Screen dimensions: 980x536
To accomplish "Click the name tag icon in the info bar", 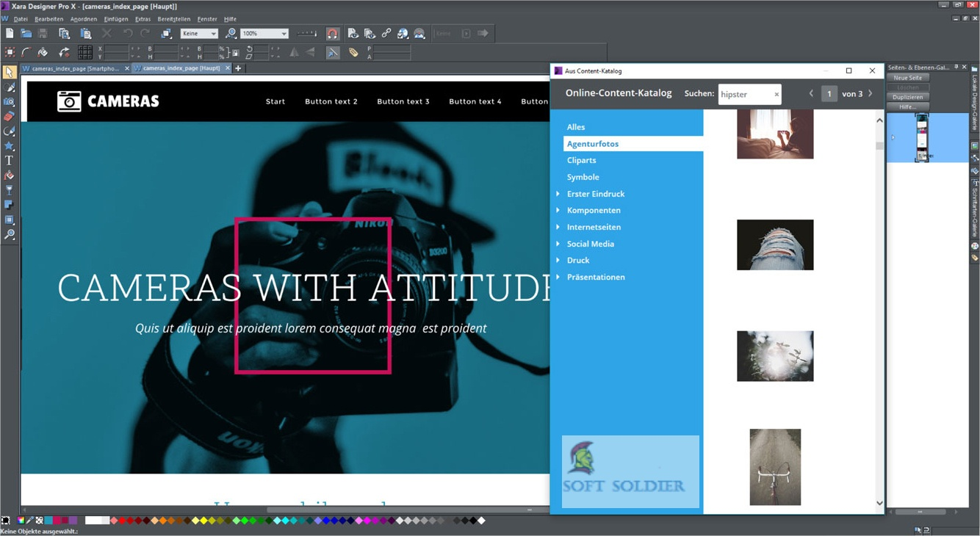I will pyautogui.click(x=353, y=53).
